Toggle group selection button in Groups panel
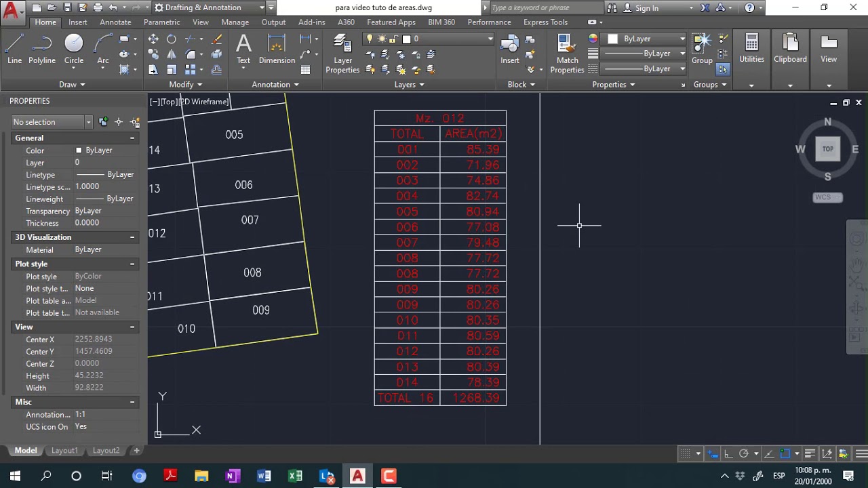The width and height of the screenshot is (868, 488). (722, 69)
